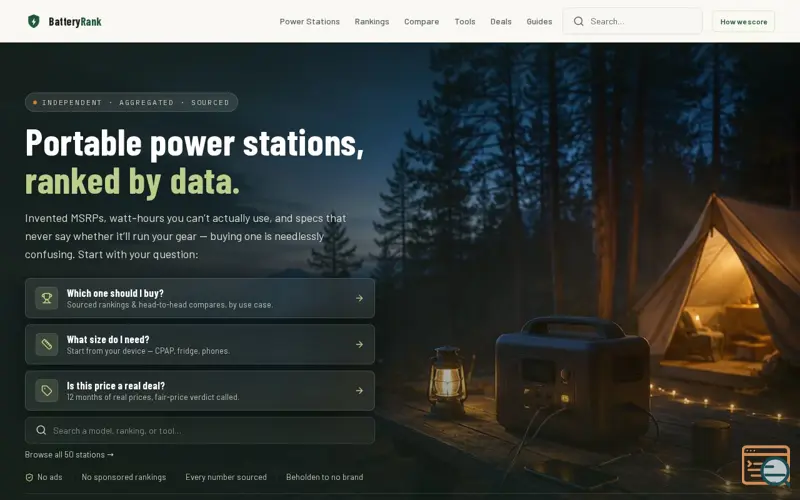The image size is (800, 500).
Task: Click the No sponsored rankings text
Action: pos(123,477)
